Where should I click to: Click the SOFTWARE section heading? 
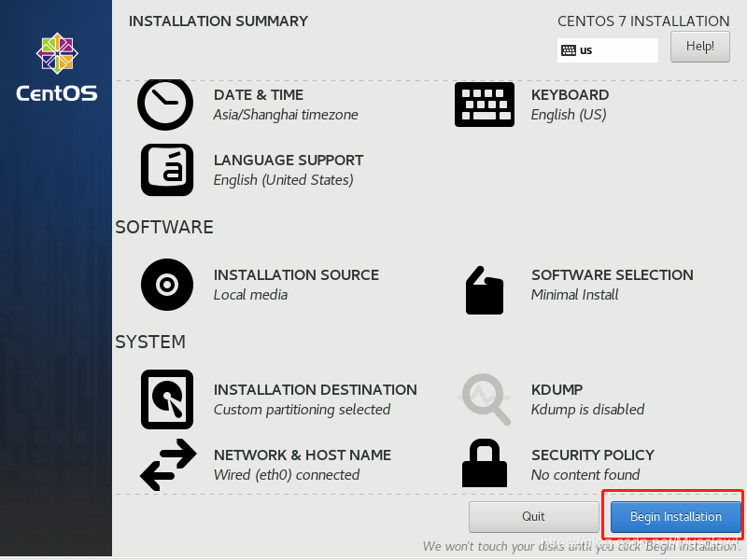[164, 227]
